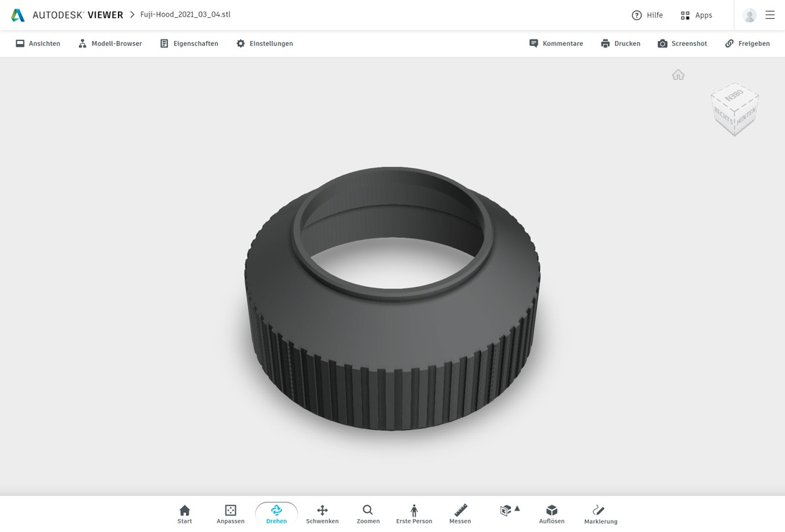Open Einstellungen settings
This screenshot has width=785, height=532.
(265, 44)
